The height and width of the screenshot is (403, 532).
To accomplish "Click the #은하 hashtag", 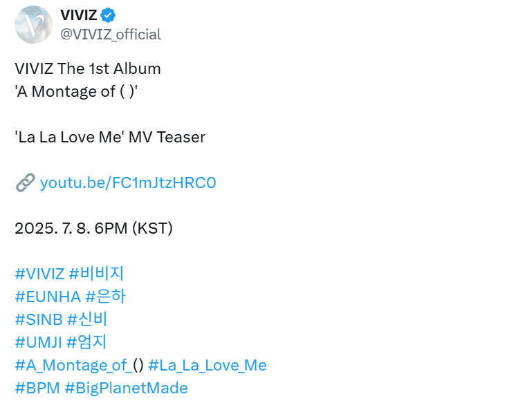I will tap(106, 297).
